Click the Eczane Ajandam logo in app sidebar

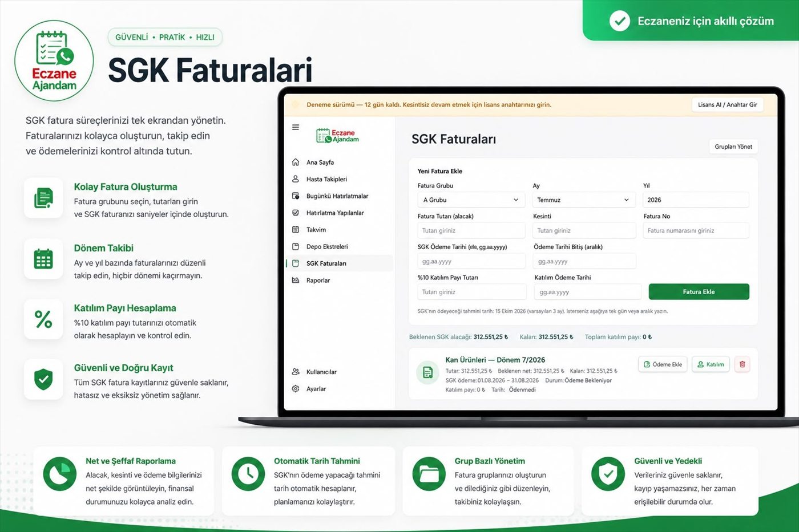(x=338, y=136)
